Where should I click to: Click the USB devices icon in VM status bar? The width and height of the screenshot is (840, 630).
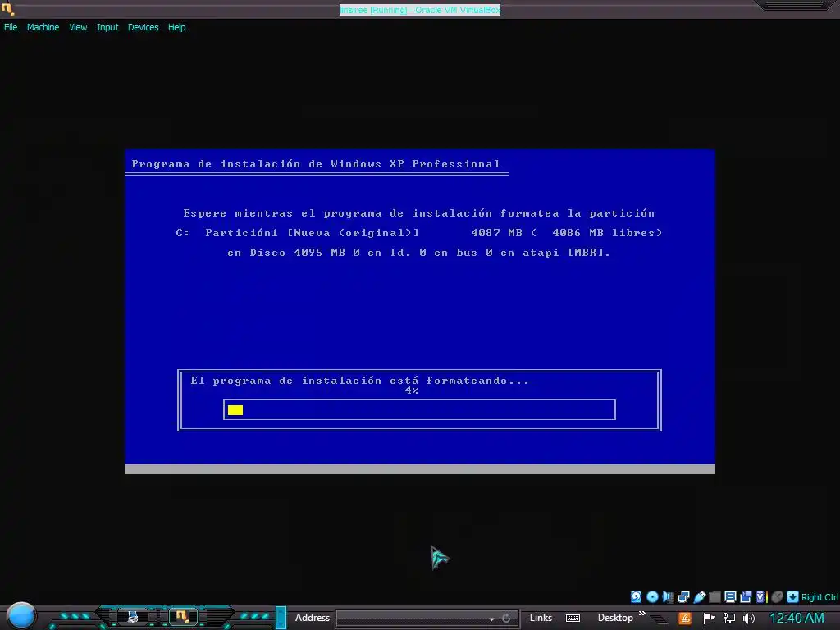coord(699,597)
